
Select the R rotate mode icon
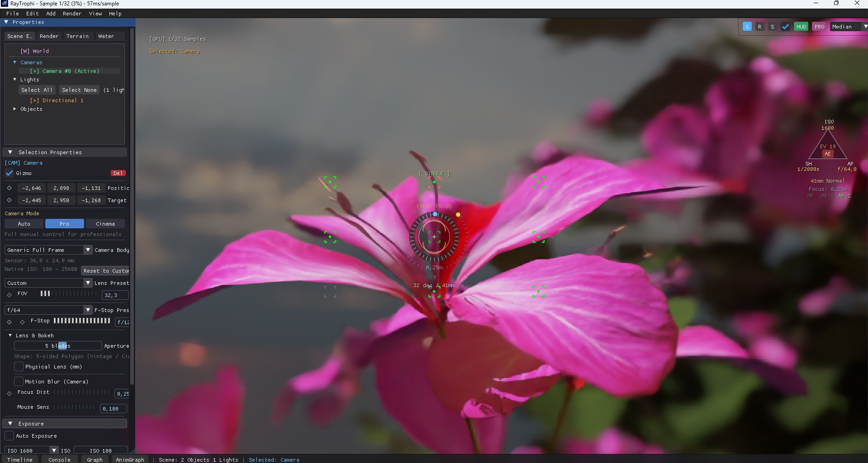[x=760, y=26]
